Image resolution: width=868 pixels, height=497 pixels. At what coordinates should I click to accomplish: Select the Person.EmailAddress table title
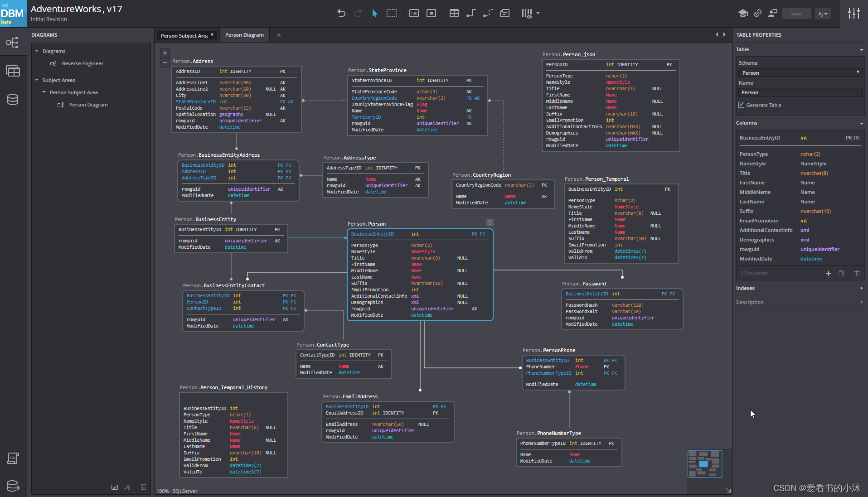coord(350,396)
